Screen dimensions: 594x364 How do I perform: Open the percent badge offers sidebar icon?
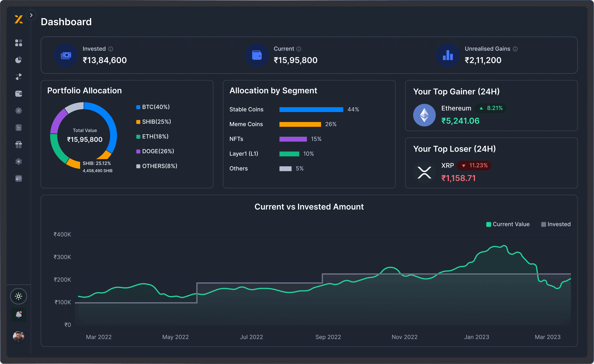tap(19, 111)
